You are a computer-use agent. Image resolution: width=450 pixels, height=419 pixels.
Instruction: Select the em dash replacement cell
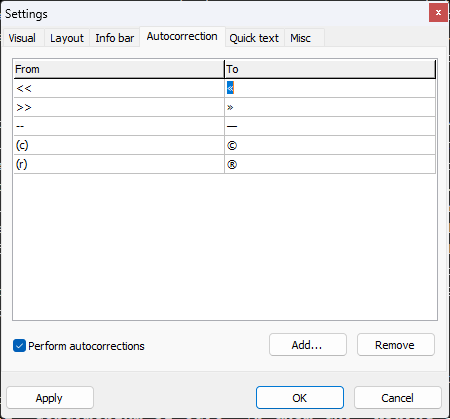click(x=330, y=126)
